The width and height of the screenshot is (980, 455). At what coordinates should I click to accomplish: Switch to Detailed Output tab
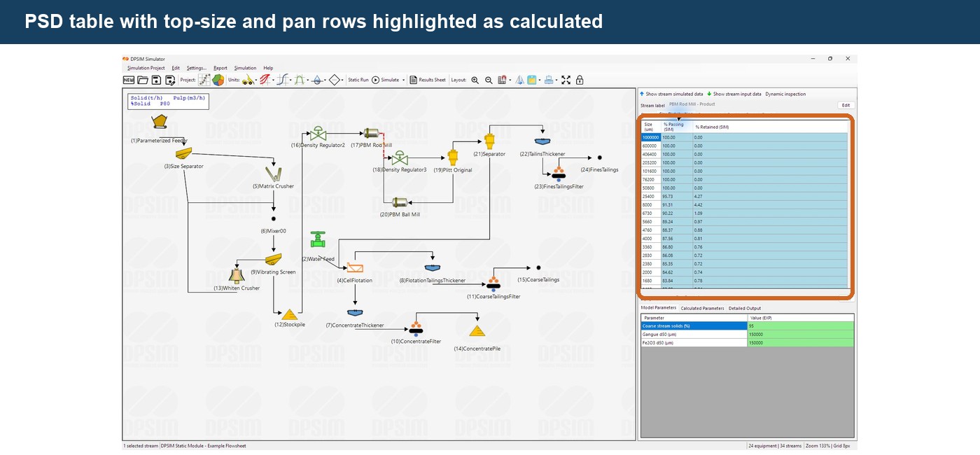coord(745,308)
